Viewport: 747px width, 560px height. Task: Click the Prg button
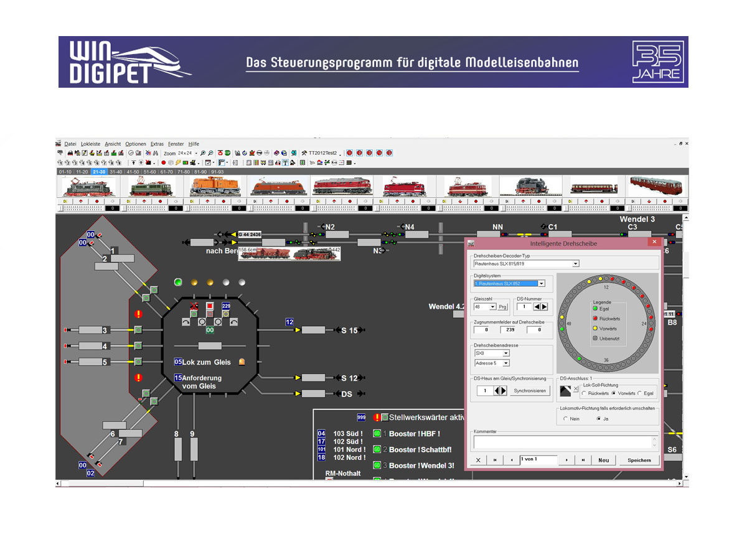point(503,307)
